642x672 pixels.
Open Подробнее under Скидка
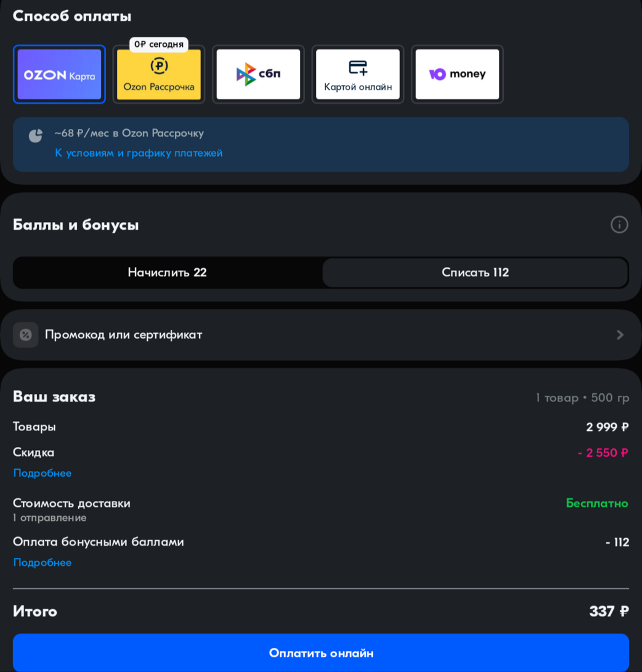click(43, 473)
